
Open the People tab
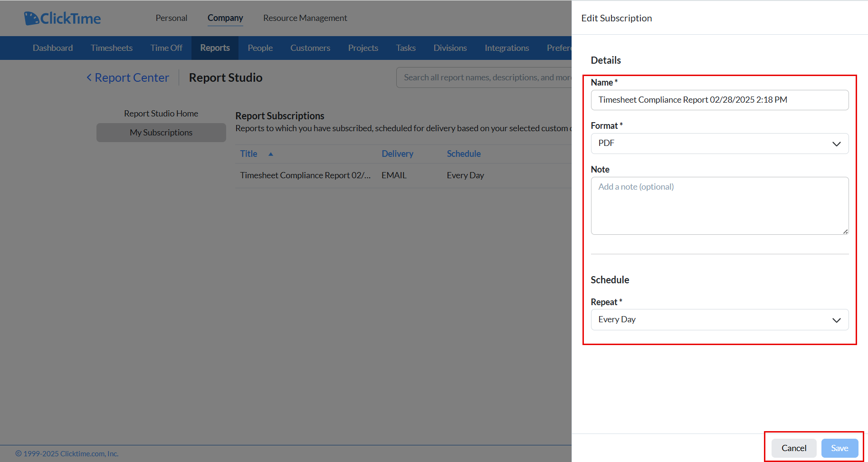point(260,48)
